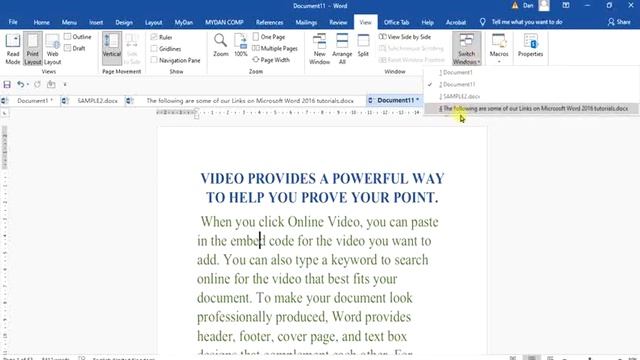Screen dimensions: 640x360
Task: Split the document window
Action: (x=363, y=45)
